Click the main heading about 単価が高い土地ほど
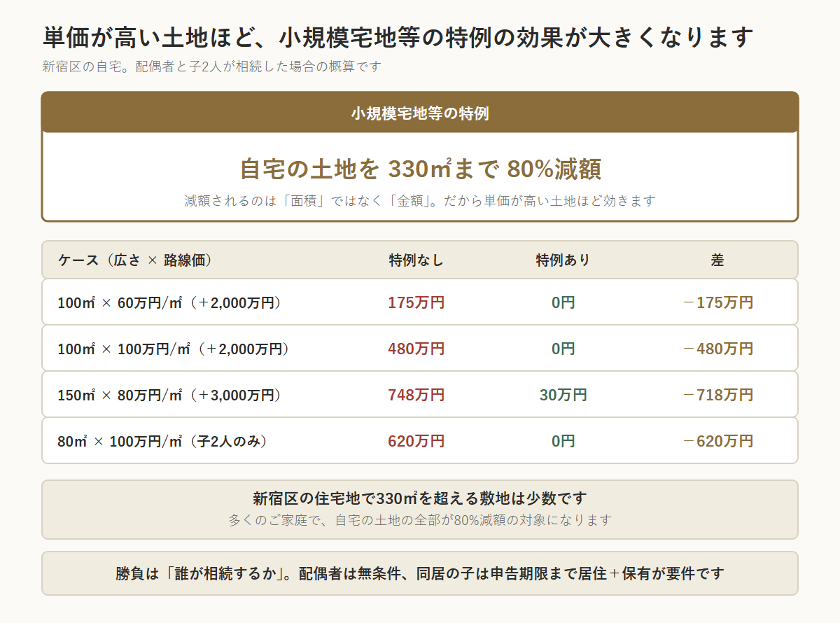840x623 pixels. (x=398, y=37)
